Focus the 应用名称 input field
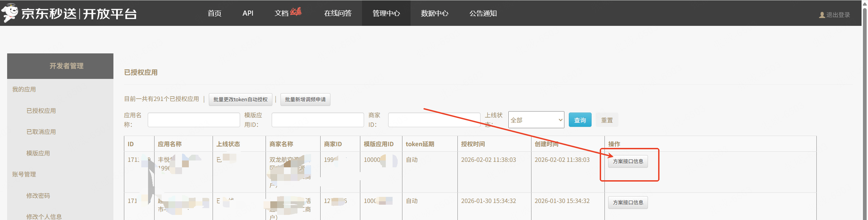The image size is (868, 220). 194,120
